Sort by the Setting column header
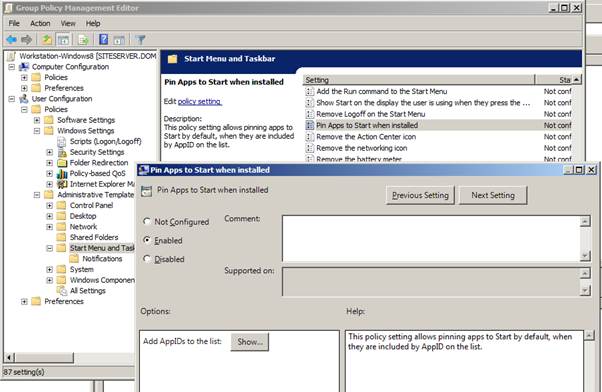Screen dimensions: 602x392 coord(418,80)
